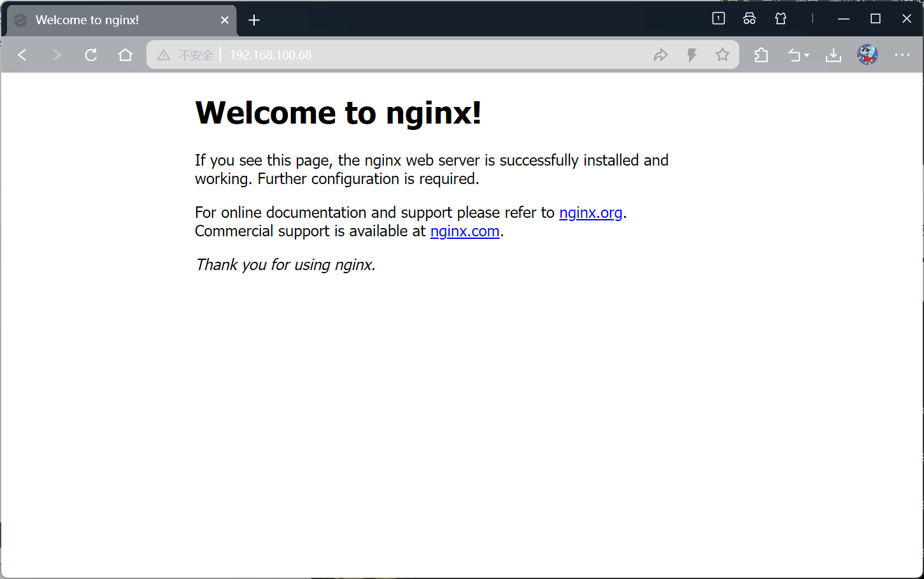
Task: Close the Welcome to nginx! tab
Action: 225,20
